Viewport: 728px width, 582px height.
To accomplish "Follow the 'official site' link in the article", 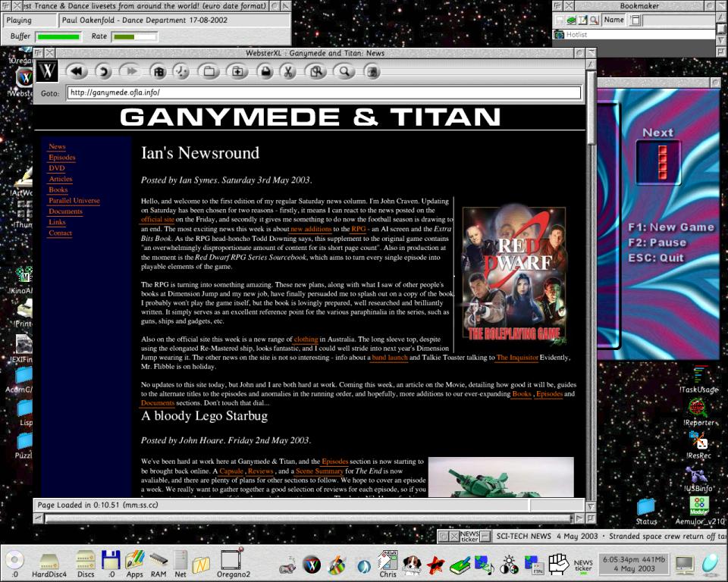I will click(x=158, y=220).
